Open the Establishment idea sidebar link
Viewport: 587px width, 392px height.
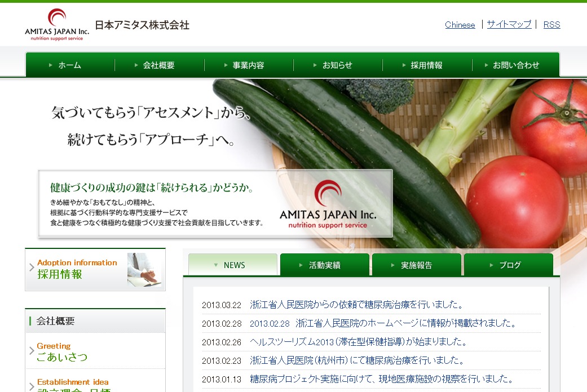[95, 381]
